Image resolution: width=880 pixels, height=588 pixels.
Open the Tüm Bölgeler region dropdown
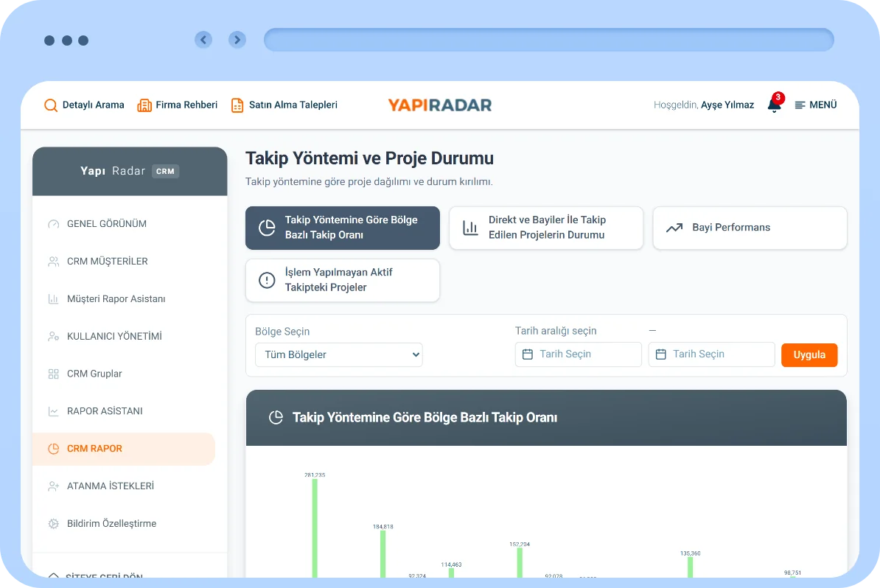tap(338, 354)
